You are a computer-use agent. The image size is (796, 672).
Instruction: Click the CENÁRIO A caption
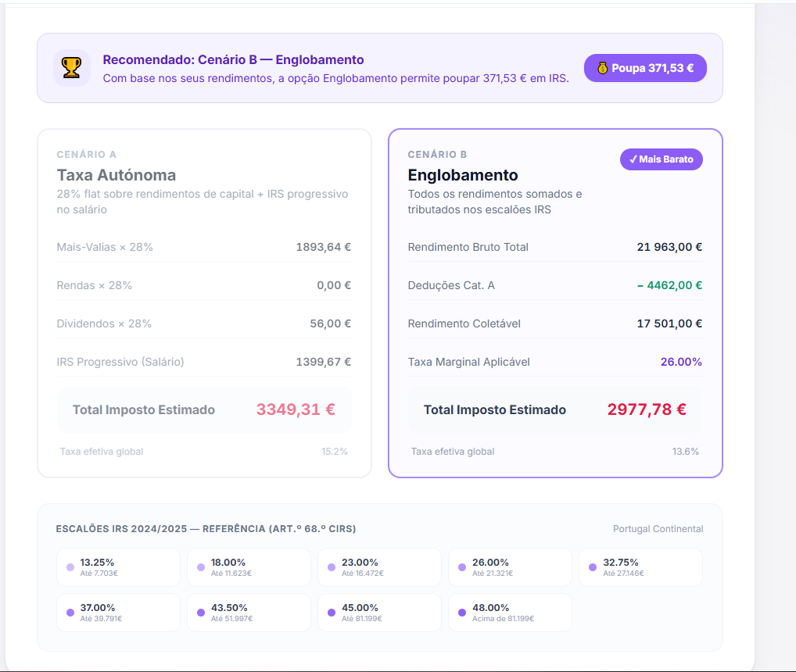tap(86, 154)
